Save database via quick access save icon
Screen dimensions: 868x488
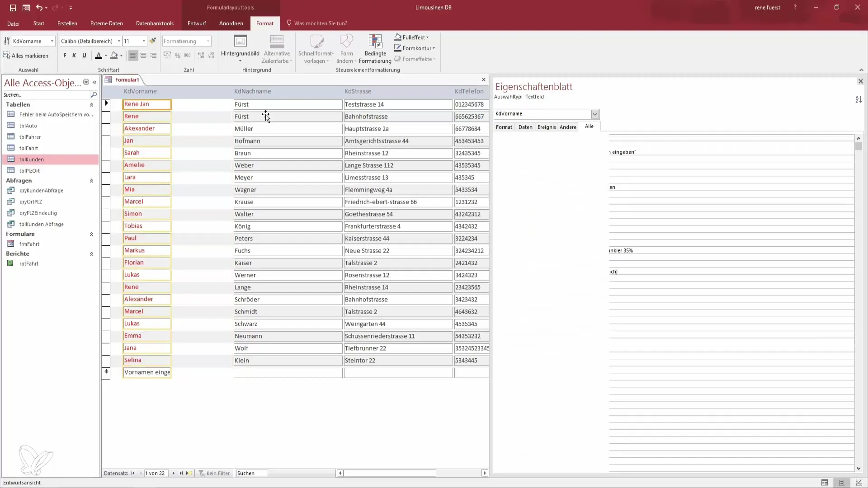(13, 8)
